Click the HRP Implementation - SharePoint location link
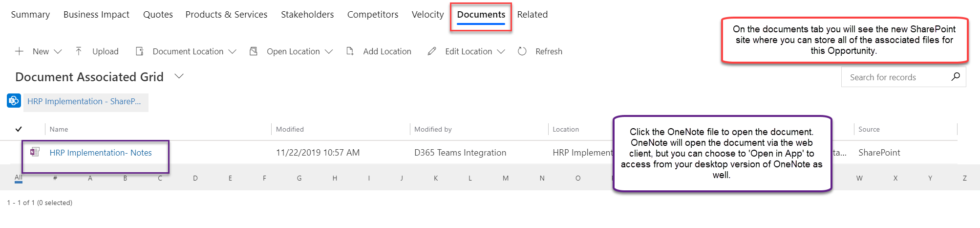Image resolution: width=980 pixels, height=228 pixels. pyautogui.click(x=84, y=101)
